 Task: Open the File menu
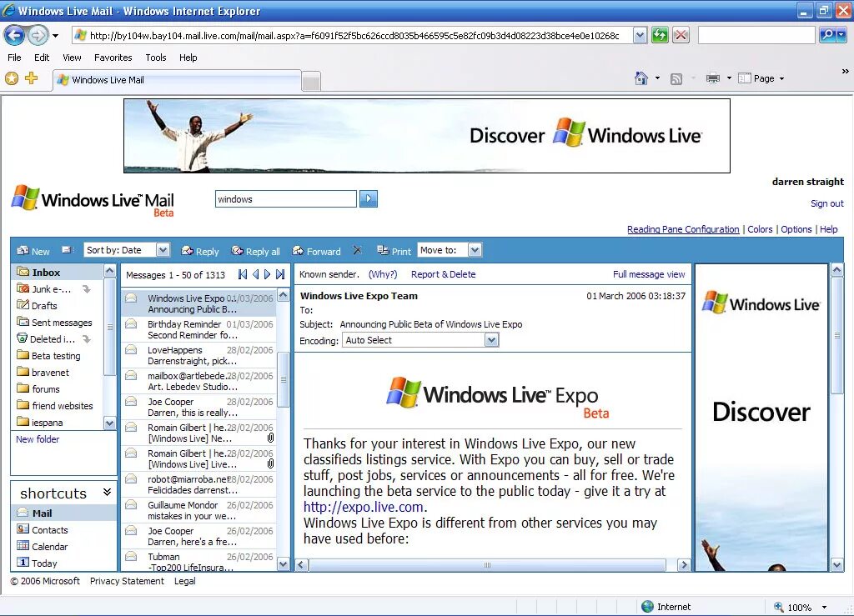coord(14,58)
